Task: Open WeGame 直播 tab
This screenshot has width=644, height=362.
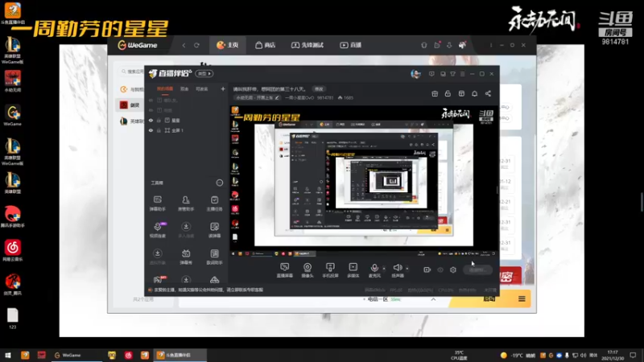Action: [350, 45]
